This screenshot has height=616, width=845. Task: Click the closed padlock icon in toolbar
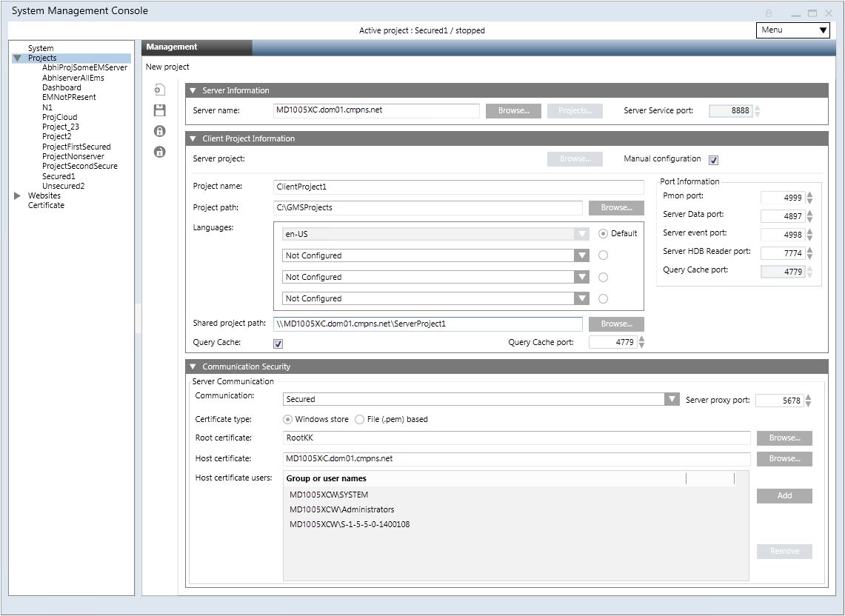point(159,131)
